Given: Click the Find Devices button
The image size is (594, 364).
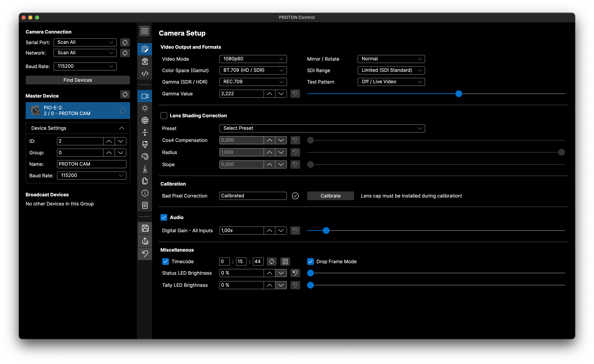Looking at the screenshot, I should pyautogui.click(x=78, y=80).
